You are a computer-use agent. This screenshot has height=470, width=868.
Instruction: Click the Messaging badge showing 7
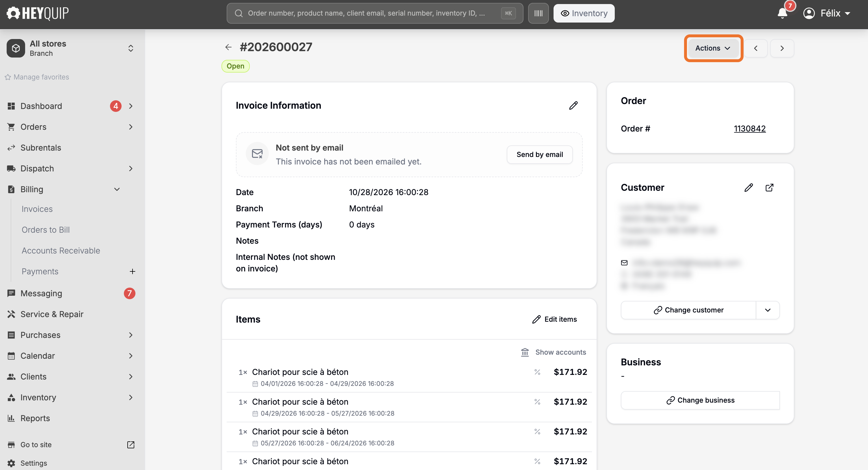(129, 294)
